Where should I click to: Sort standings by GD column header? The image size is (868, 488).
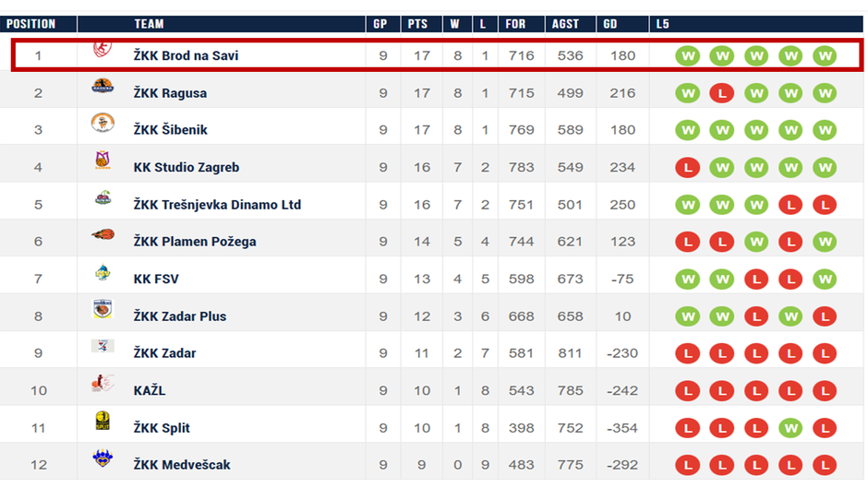pyautogui.click(x=609, y=24)
